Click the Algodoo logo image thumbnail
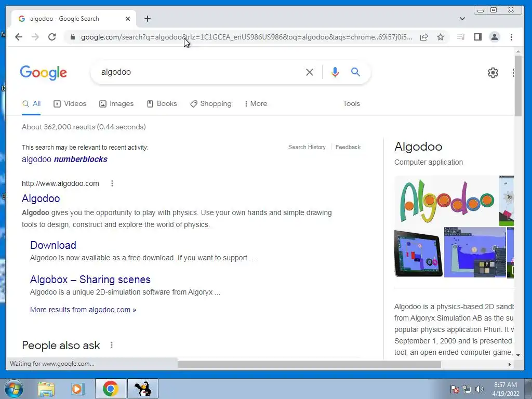The width and height of the screenshot is (532, 399). 446,201
